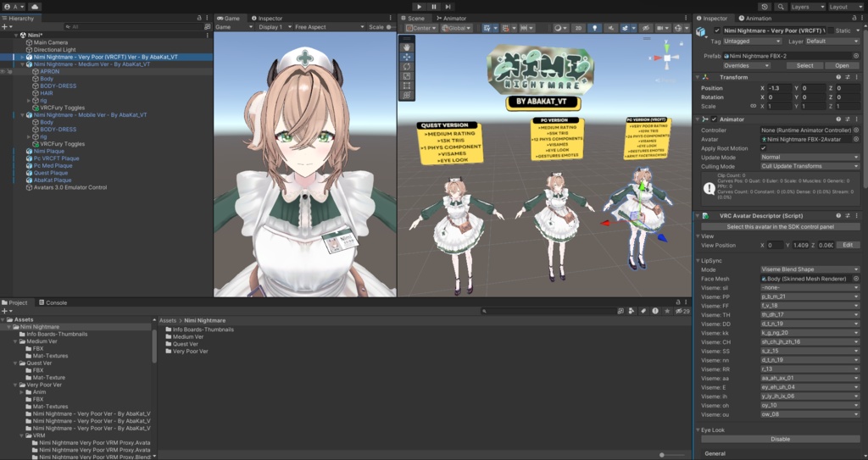This screenshot has width=868, height=460.
Task: Collapse Quest Ver folder in Project tree
Action: [15, 363]
